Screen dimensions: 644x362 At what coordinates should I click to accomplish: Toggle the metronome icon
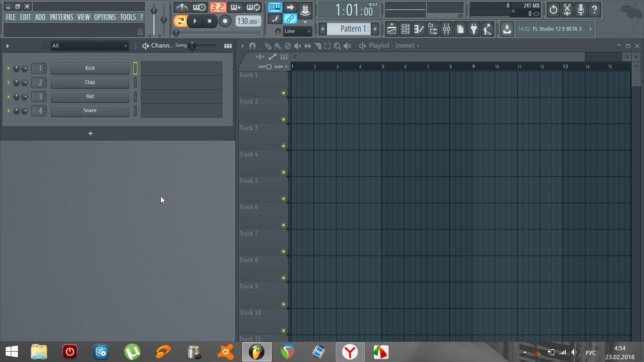click(182, 8)
